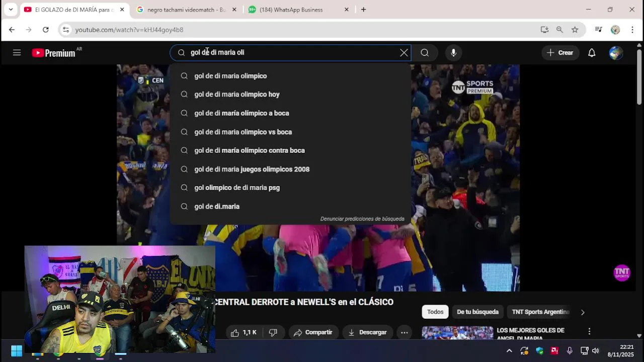Open the tray microphone indicator
Viewport: 644px width, 362px height.
[x=570, y=351]
